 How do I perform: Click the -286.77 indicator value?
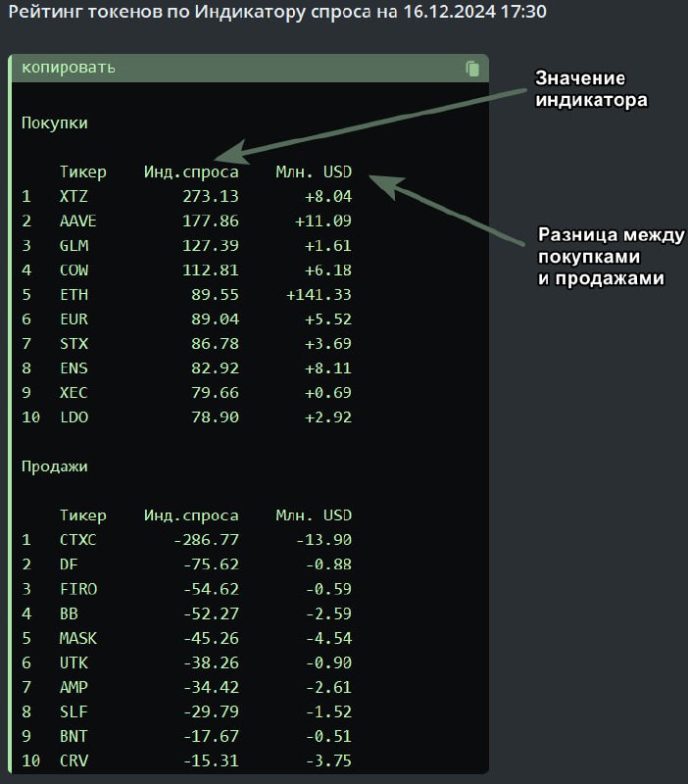click(x=206, y=540)
